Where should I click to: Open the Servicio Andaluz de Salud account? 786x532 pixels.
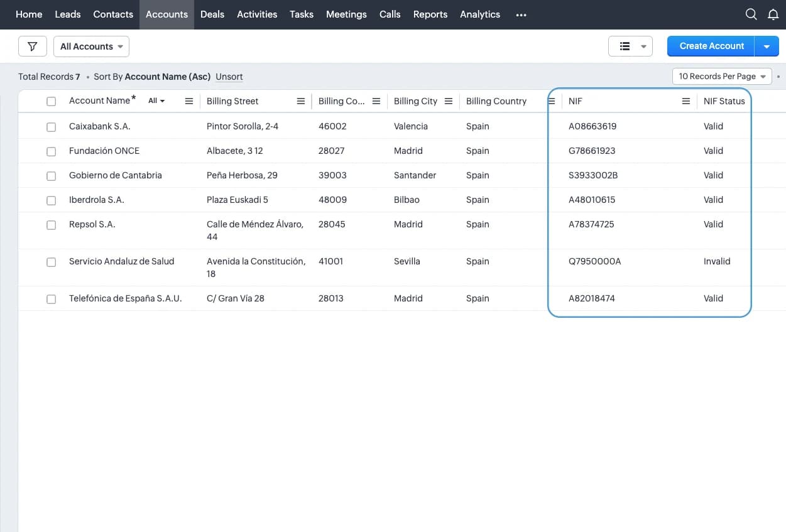click(x=121, y=261)
